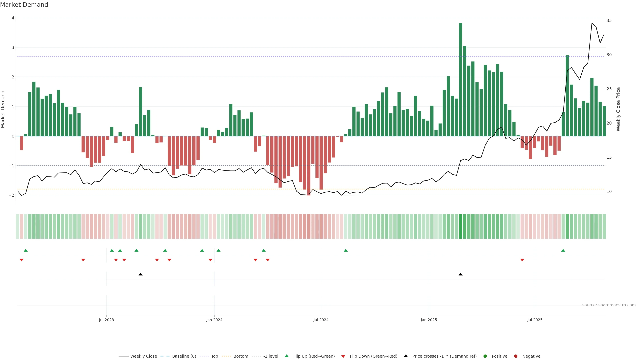Screen dimensions: 644x362
Task: Click the darkest green heatmap cell
Action: click(x=461, y=226)
